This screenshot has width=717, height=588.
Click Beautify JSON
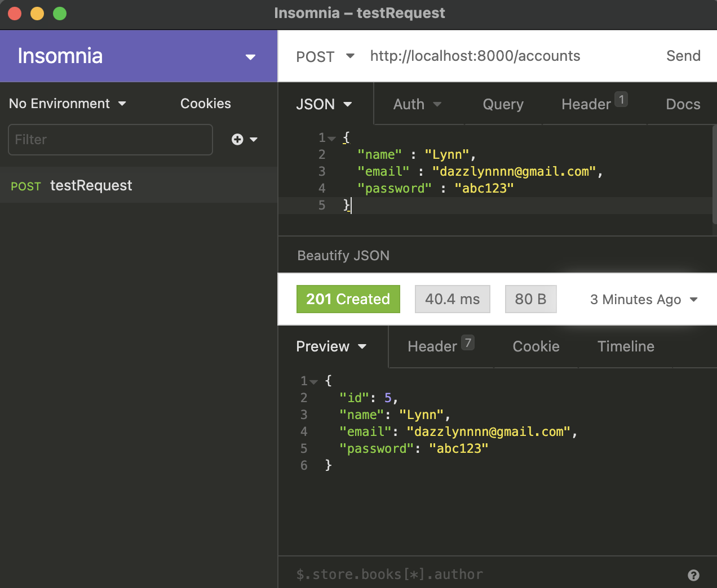(x=343, y=256)
